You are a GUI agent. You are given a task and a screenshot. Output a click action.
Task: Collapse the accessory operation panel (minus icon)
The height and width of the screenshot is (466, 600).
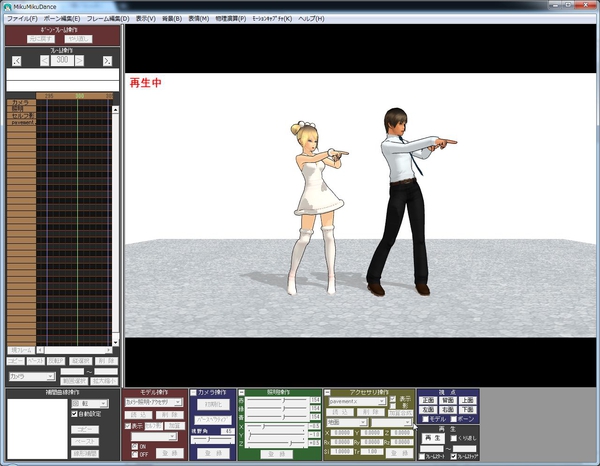tap(327, 393)
